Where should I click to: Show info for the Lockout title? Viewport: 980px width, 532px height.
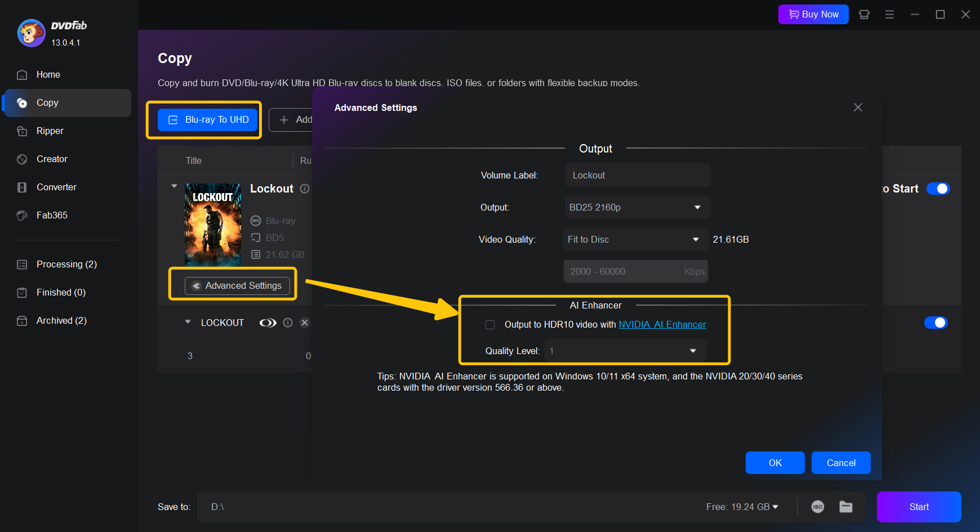[305, 189]
